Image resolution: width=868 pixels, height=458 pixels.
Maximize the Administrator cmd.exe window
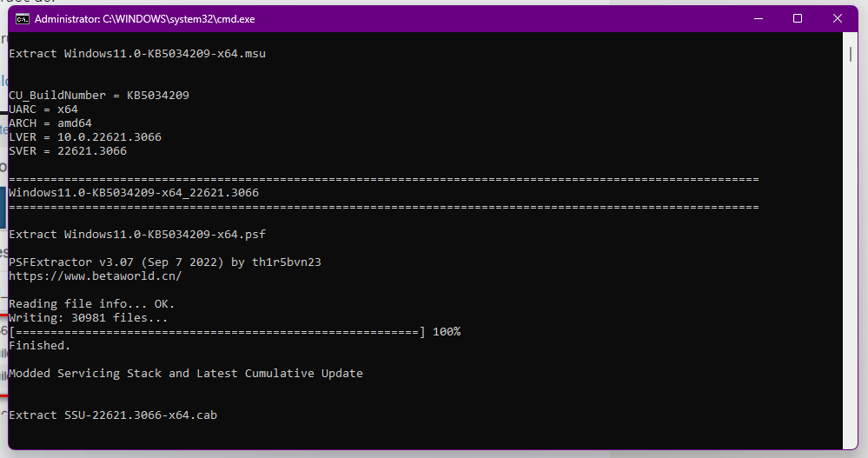click(797, 19)
